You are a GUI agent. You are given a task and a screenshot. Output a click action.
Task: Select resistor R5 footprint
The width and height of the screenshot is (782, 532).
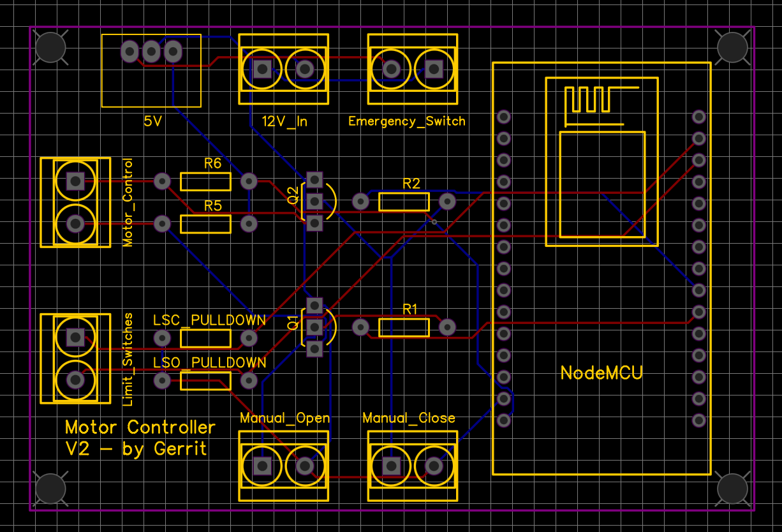click(x=205, y=224)
